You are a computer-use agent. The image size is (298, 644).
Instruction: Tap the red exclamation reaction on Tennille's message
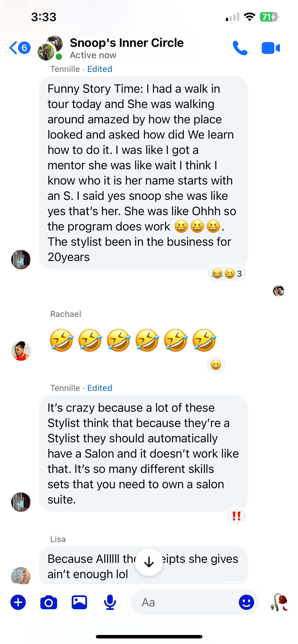[236, 516]
